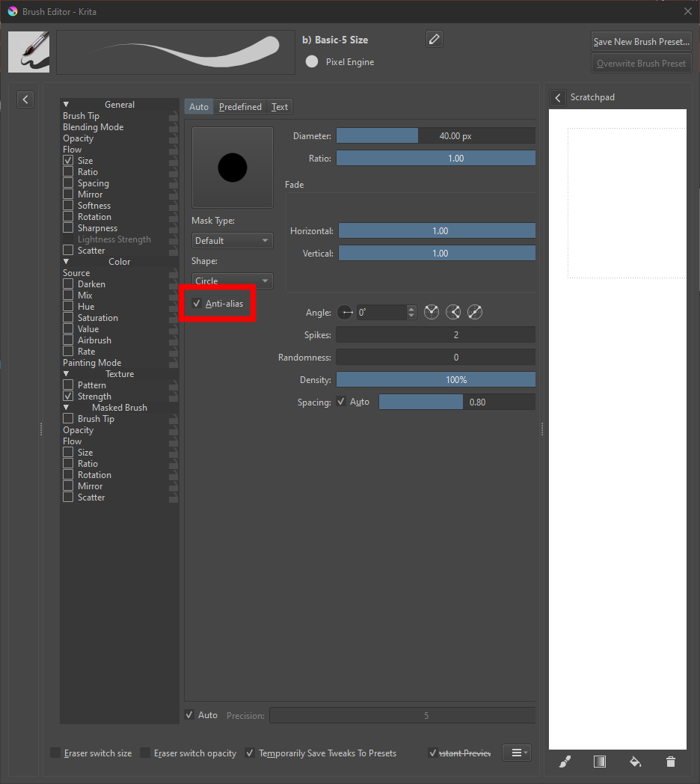Disable the Strength option under Texture
Viewport: 700px width, 784px height.
(x=67, y=396)
